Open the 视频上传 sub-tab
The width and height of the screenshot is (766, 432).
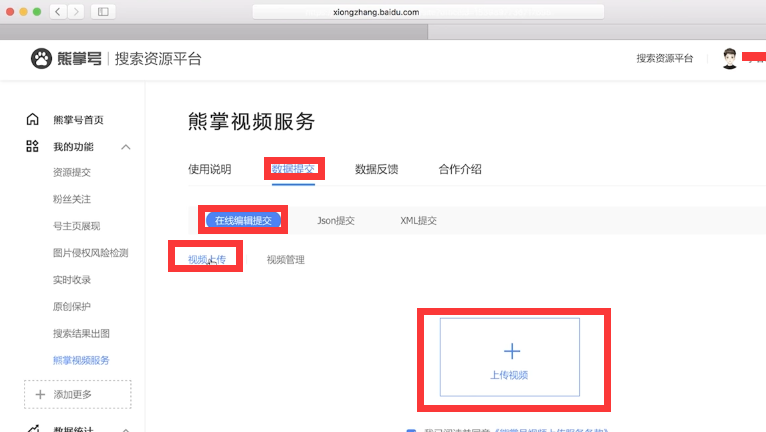(x=207, y=259)
